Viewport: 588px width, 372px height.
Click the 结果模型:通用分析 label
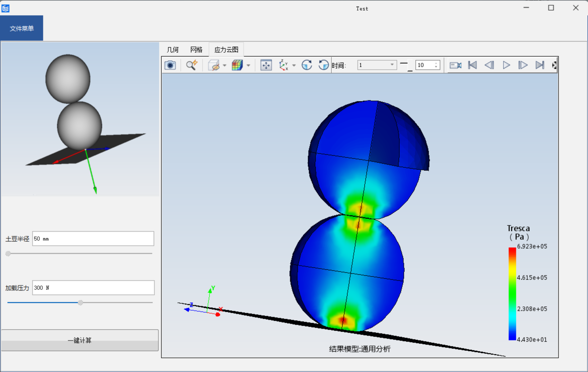(360, 349)
